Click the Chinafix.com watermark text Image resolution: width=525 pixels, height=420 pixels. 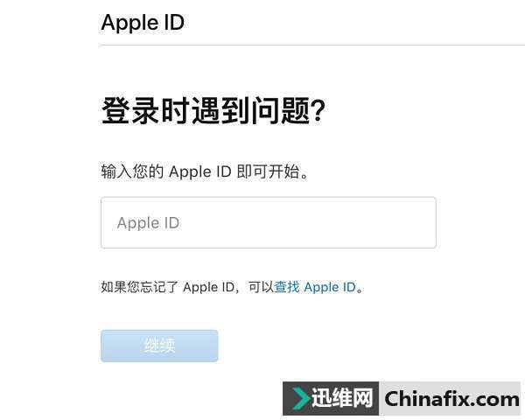coord(452,399)
